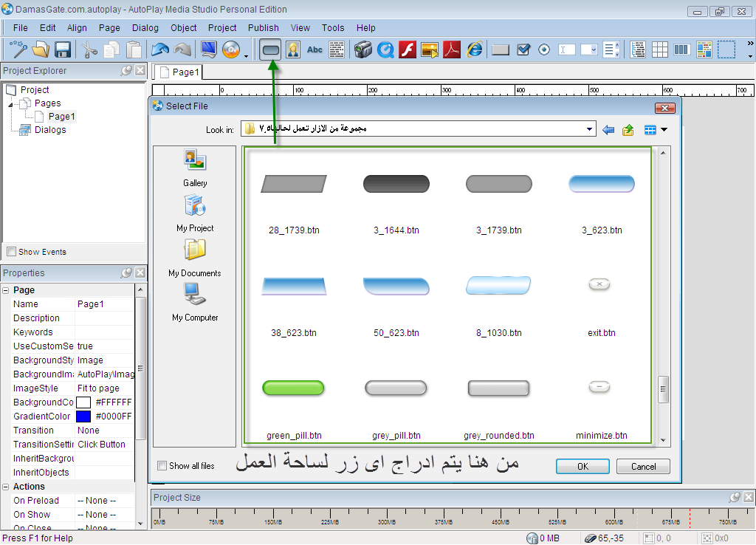Insert a Video object with the camcorder icon
This screenshot has width=756, height=545.
[363, 49]
